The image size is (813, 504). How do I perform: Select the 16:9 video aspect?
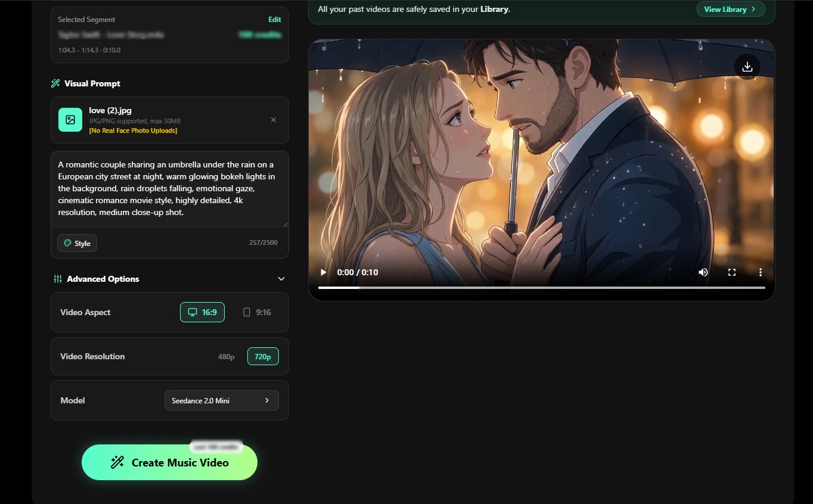tap(202, 312)
